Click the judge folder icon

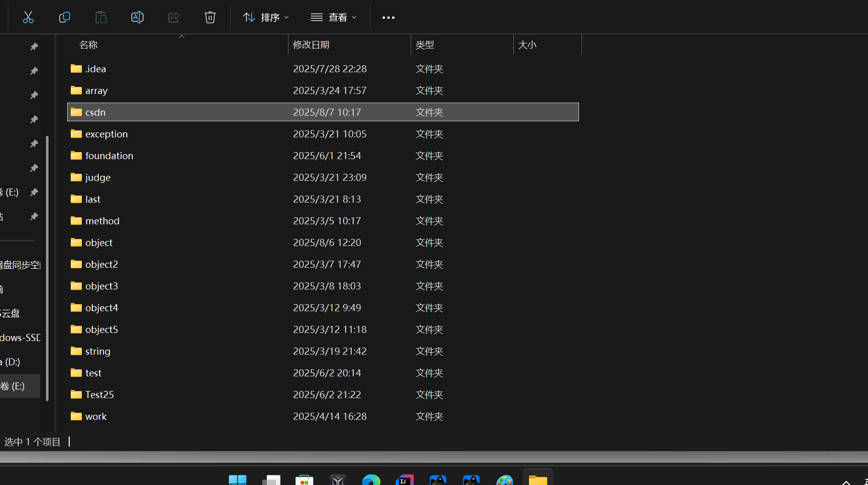76,177
